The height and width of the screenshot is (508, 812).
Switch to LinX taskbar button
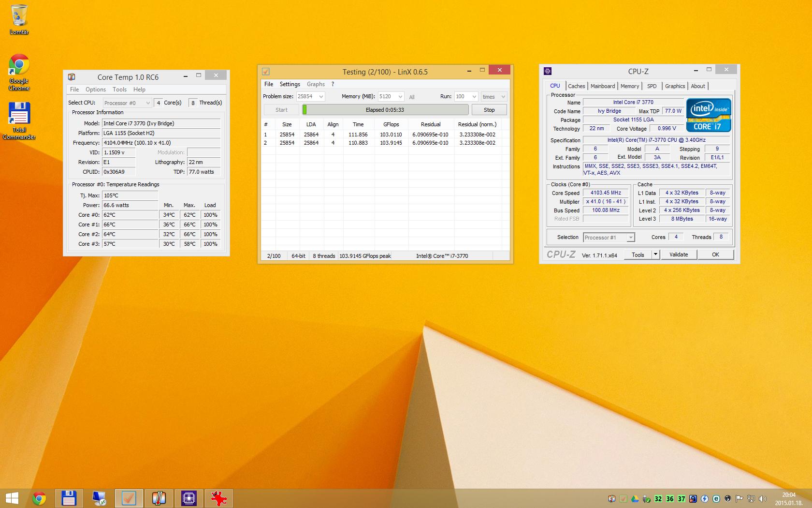(129, 498)
